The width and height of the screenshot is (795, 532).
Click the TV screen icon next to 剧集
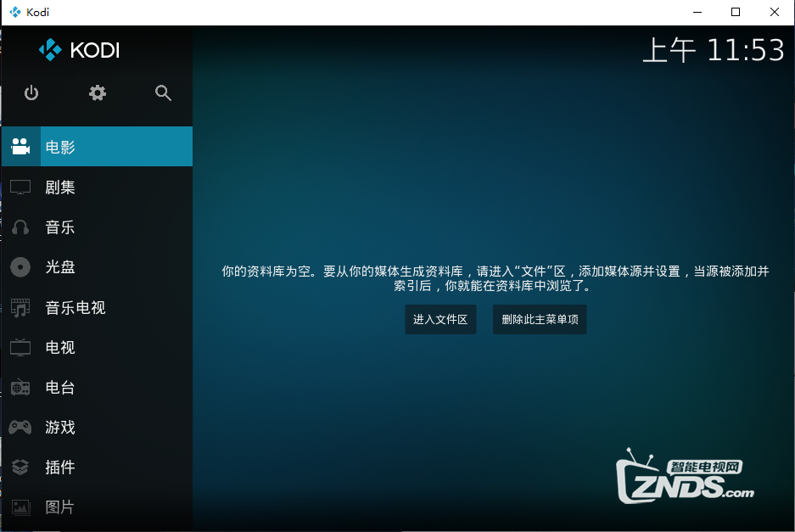pyautogui.click(x=20, y=187)
